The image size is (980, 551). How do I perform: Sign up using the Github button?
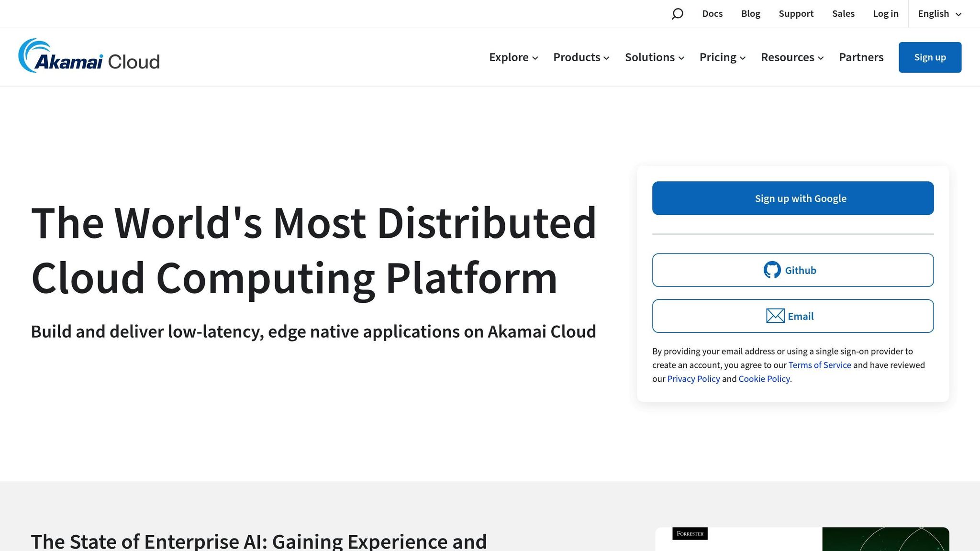click(792, 270)
